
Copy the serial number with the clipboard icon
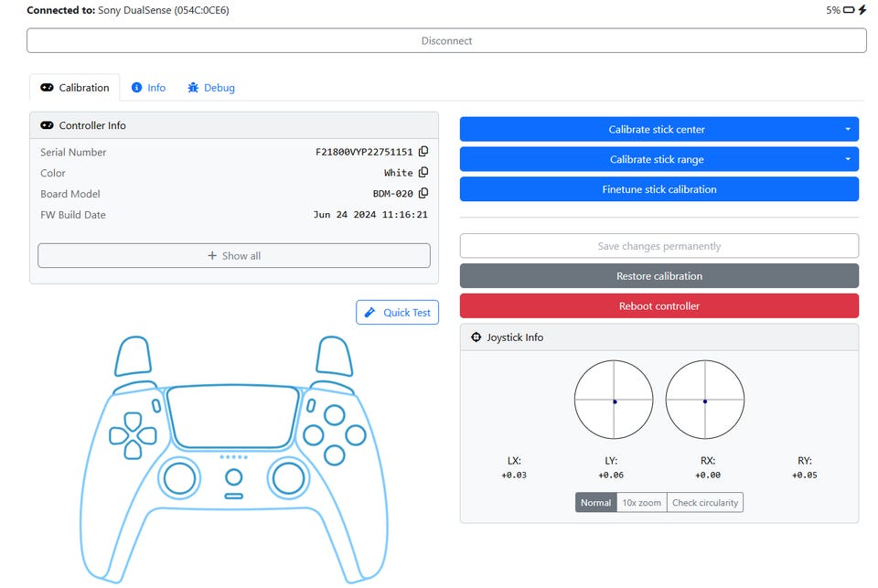[x=423, y=151]
